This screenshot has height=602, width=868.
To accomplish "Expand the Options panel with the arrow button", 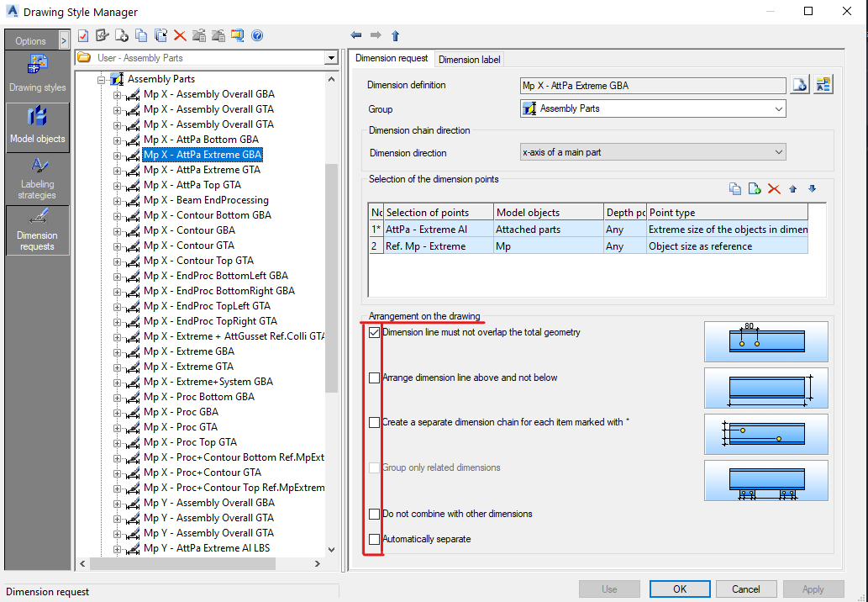I will point(64,40).
